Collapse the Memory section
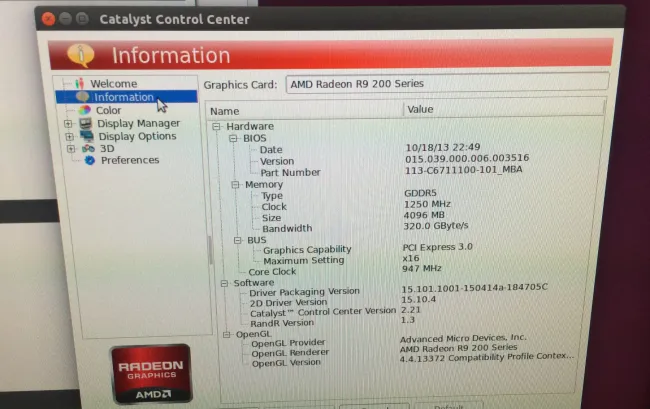This screenshot has height=409, width=650. pos(235,184)
